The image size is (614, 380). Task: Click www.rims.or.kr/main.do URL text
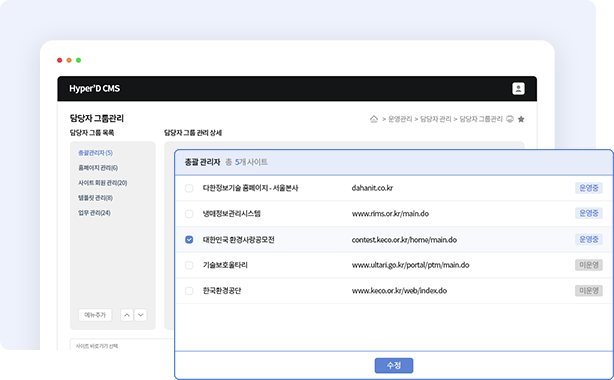click(x=390, y=214)
